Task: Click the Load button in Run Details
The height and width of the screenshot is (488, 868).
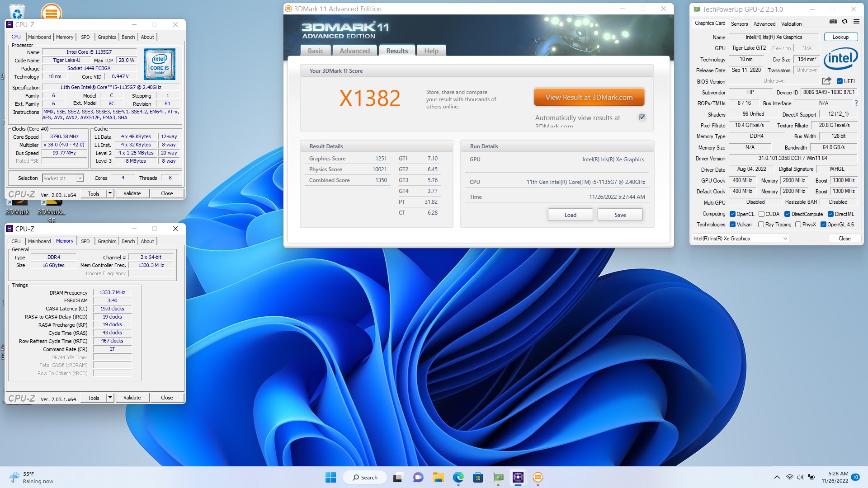Action: coord(570,215)
